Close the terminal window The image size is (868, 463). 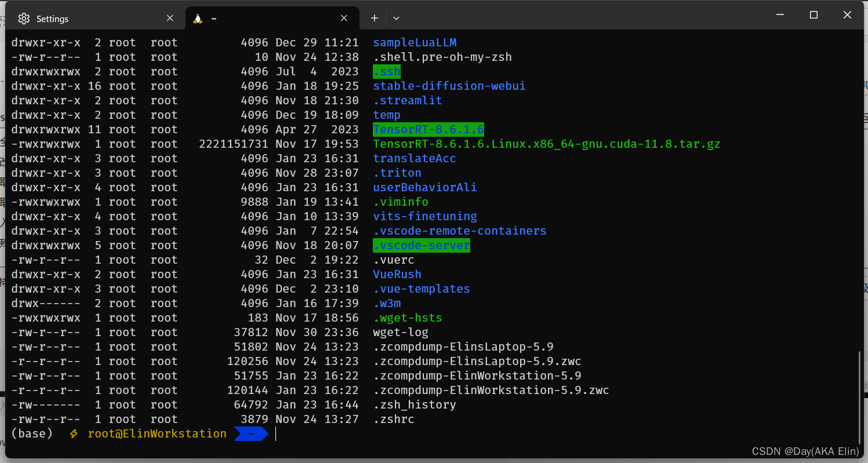coord(847,16)
